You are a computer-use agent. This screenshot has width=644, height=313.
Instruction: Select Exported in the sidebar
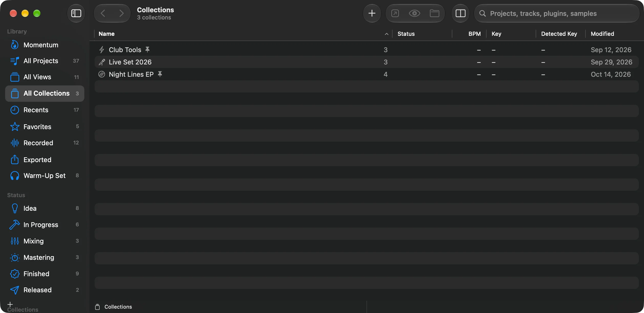45,160
